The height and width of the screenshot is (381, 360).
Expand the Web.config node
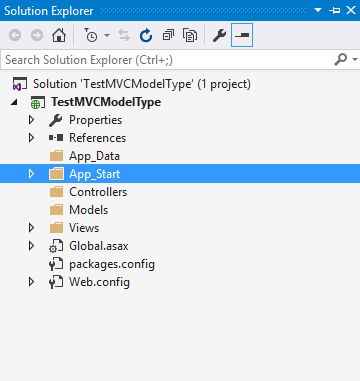[31, 282]
